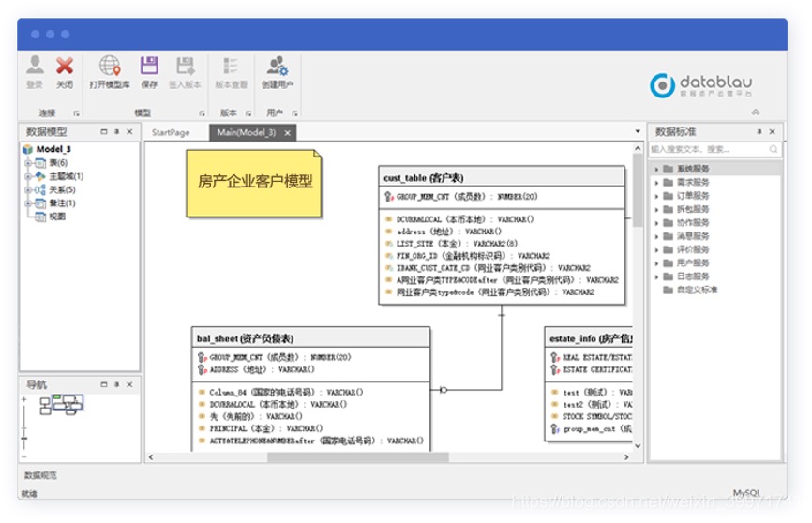812x523 pixels.
Task: Pin the 导航 panel
Action: coord(117,384)
